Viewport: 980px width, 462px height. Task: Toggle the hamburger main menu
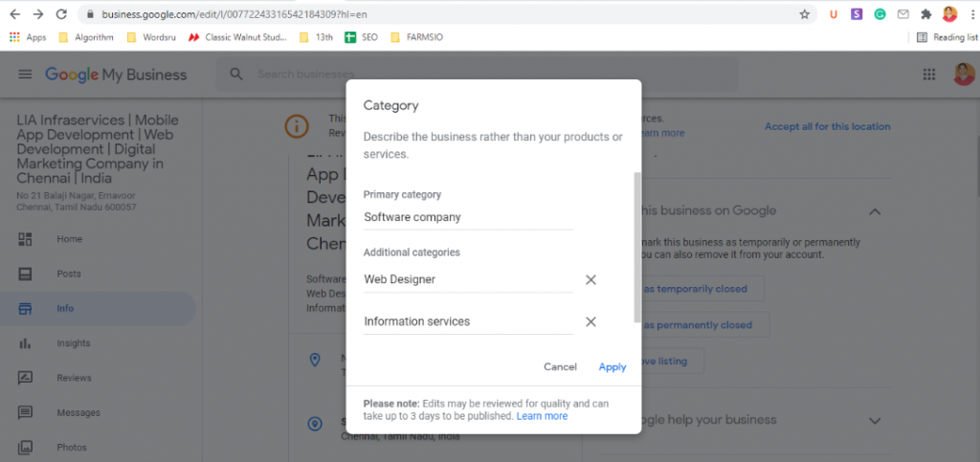[x=25, y=75]
